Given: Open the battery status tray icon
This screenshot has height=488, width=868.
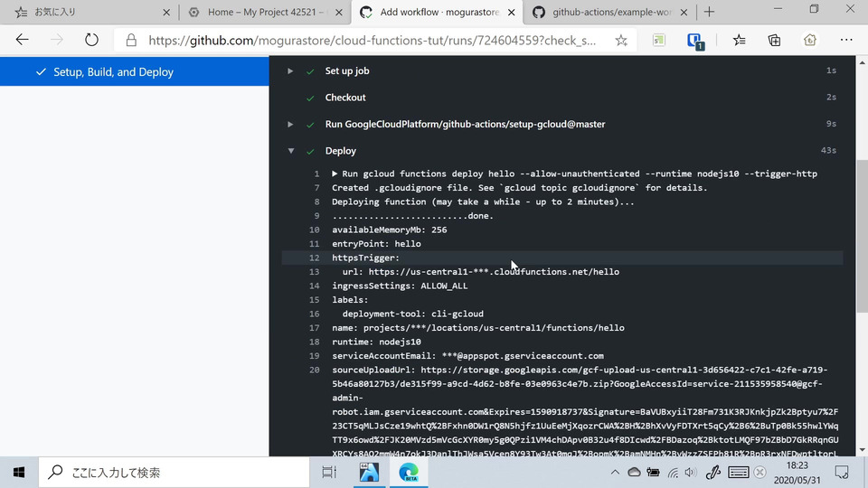Looking at the screenshot, I should click(653, 473).
